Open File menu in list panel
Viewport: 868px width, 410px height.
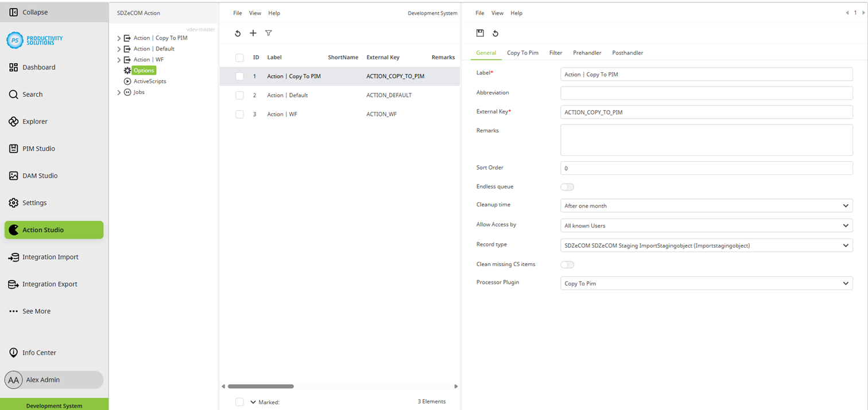click(x=238, y=13)
